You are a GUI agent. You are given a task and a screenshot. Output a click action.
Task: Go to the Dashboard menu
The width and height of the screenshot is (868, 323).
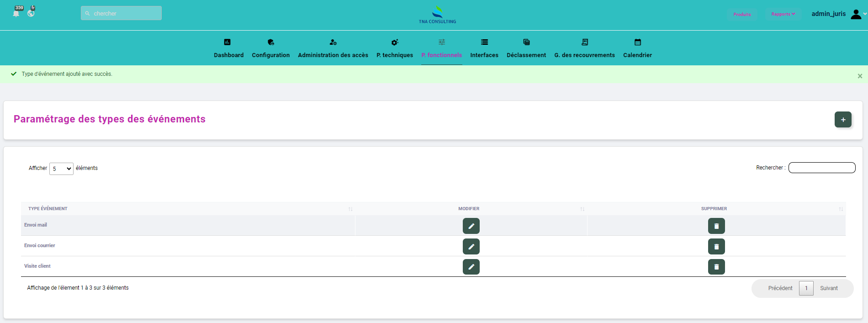click(x=228, y=49)
